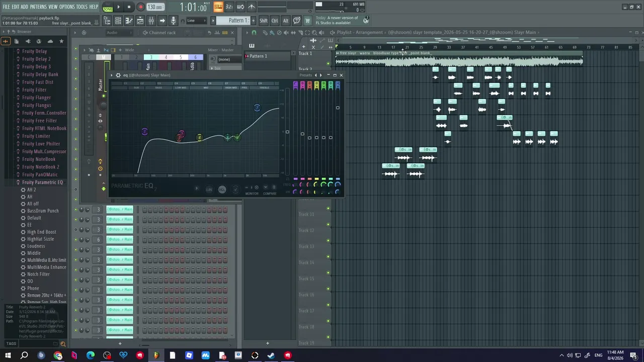Image resolution: width=644 pixels, height=362 pixels.
Task: Open the EQ plugin settings gear
Action: coord(118,75)
